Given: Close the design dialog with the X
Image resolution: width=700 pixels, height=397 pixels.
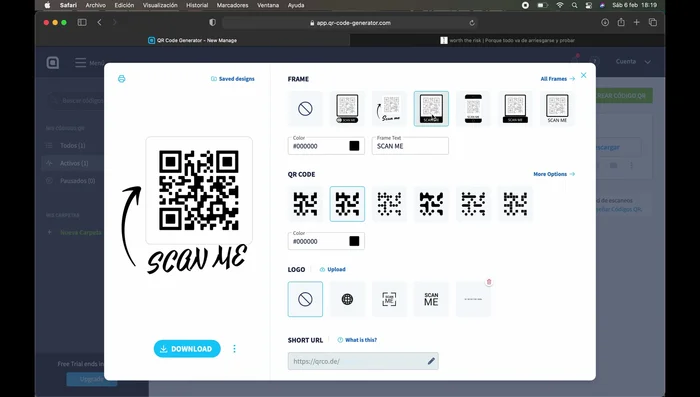Looking at the screenshot, I should point(583,75).
